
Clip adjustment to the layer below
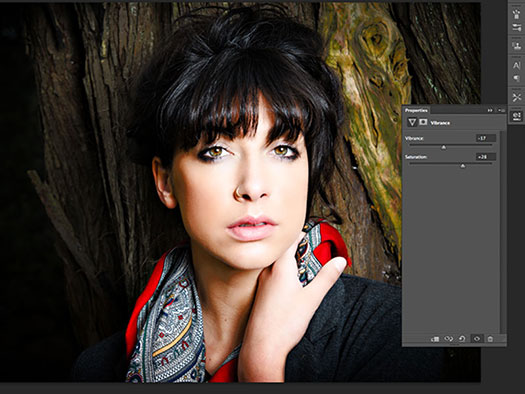click(x=435, y=339)
